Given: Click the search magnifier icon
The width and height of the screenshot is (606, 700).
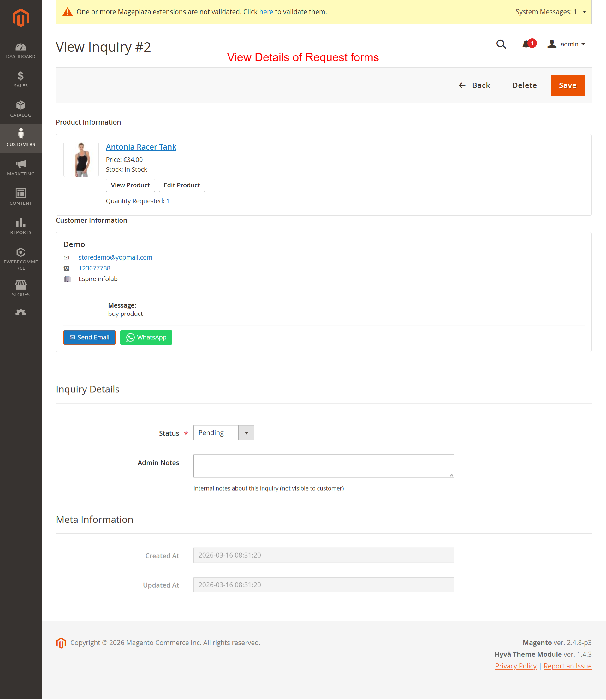Looking at the screenshot, I should (501, 44).
